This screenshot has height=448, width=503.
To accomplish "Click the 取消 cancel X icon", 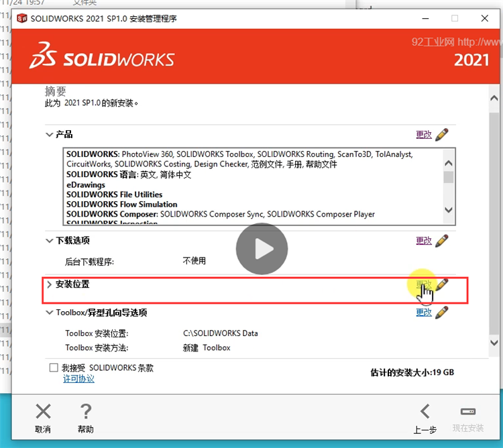I will coord(43,411).
